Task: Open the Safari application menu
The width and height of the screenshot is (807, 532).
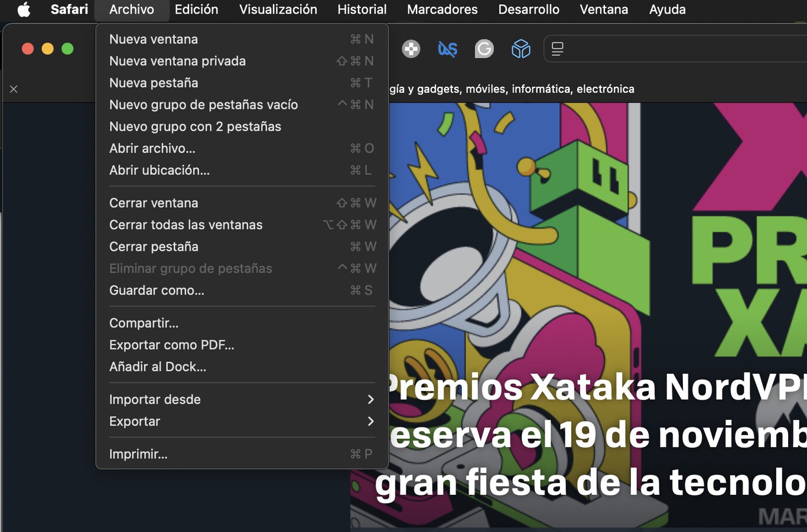Action: [x=69, y=9]
